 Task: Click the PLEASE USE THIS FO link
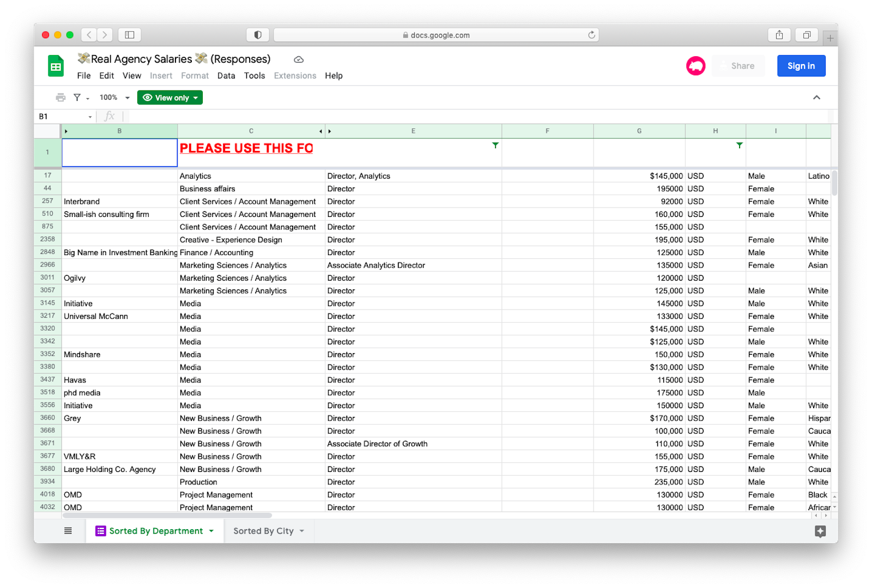[x=246, y=148]
